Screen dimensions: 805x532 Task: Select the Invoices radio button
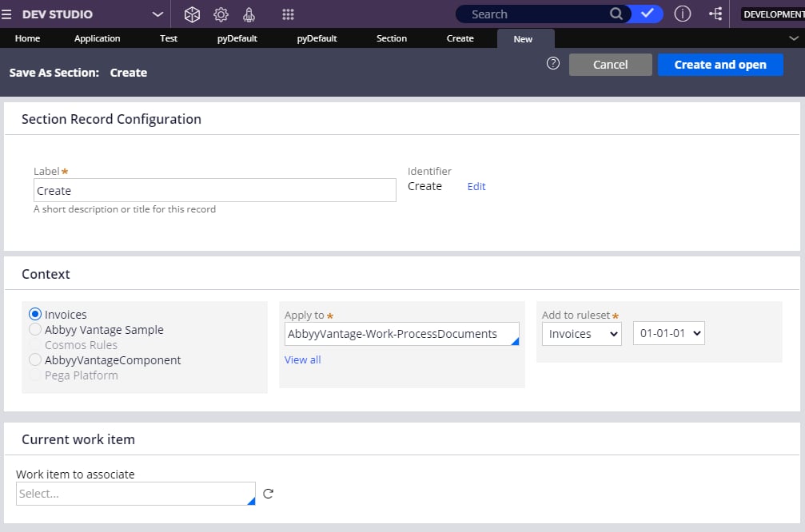35,314
